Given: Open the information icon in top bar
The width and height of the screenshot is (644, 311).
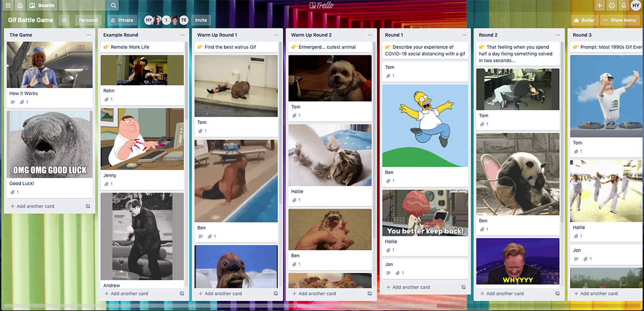Looking at the screenshot, I should coord(611,5).
